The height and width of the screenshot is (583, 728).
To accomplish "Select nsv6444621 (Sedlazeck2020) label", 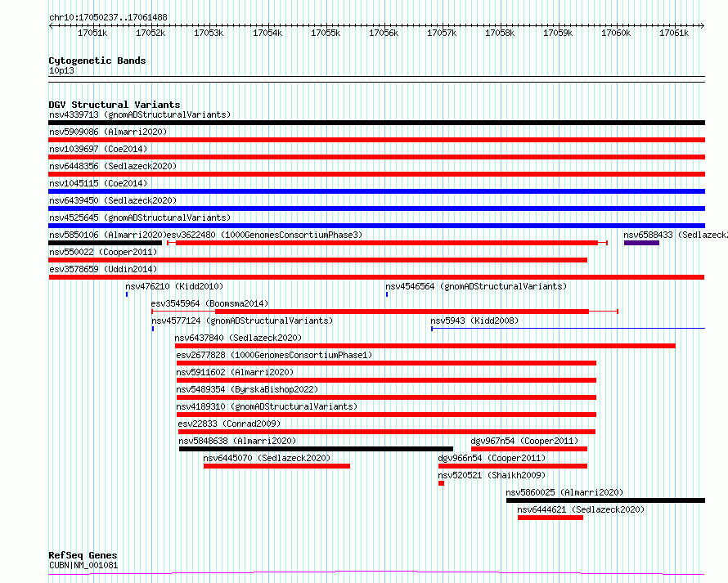I will point(581,509).
